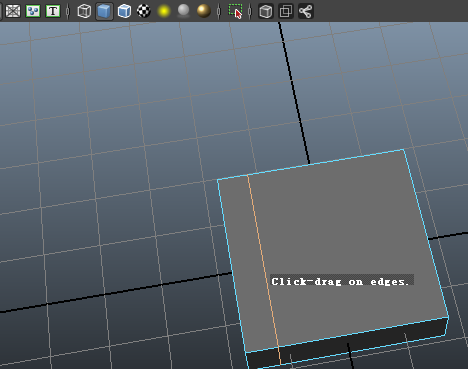Collapse toolbar handle before X-Ray icon

tap(250, 11)
